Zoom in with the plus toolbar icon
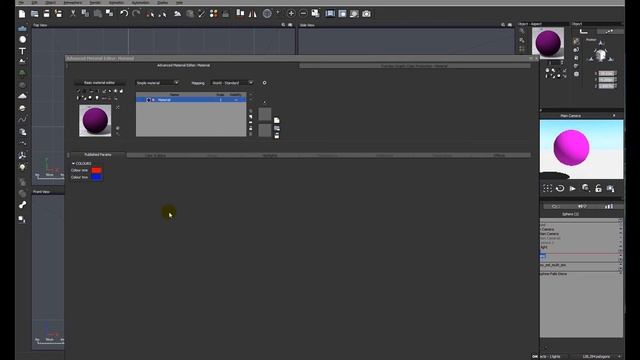This screenshot has width=640, height=360. tap(291, 13)
